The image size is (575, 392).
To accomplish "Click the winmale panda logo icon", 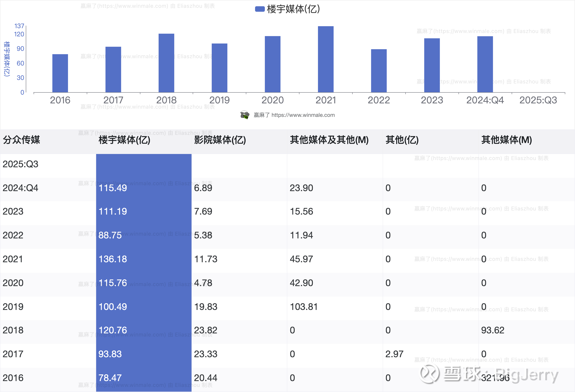I will (x=245, y=115).
